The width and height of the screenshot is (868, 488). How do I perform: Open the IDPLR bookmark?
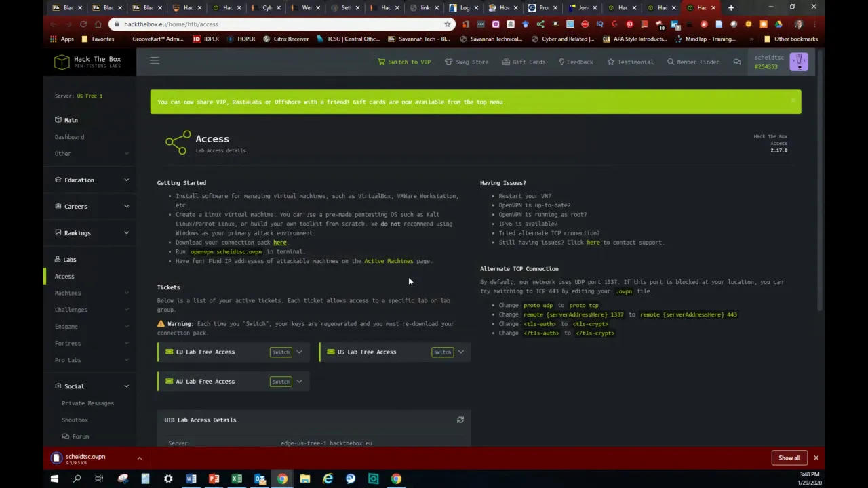point(206,39)
